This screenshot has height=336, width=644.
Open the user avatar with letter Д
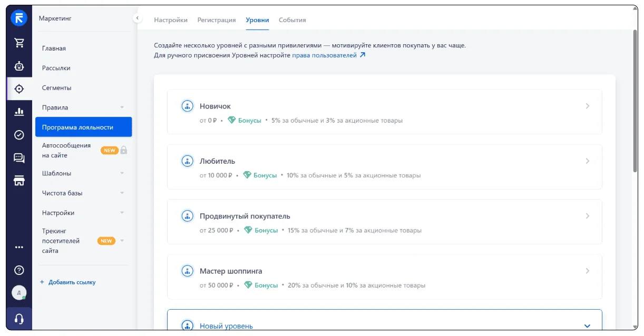pyautogui.click(x=19, y=293)
